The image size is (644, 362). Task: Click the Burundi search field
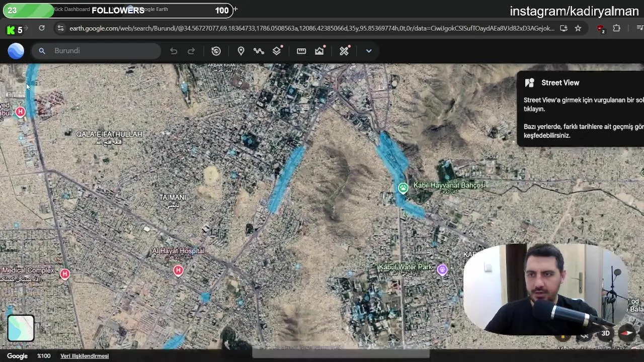pyautogui.click(x=96, y=51)
